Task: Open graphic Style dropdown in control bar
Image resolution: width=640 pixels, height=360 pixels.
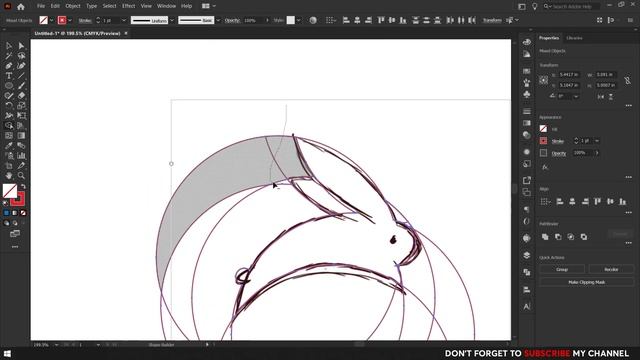Action: [299, 20]
